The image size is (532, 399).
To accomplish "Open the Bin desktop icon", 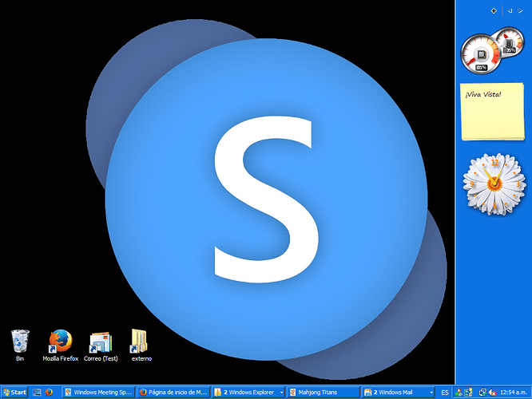I will point(20,345).
